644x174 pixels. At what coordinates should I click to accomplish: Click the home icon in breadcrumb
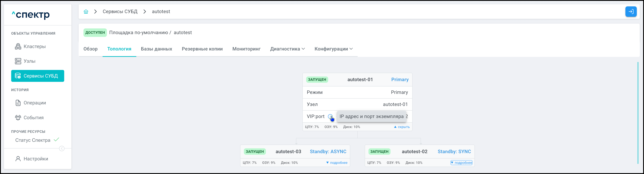86,12
